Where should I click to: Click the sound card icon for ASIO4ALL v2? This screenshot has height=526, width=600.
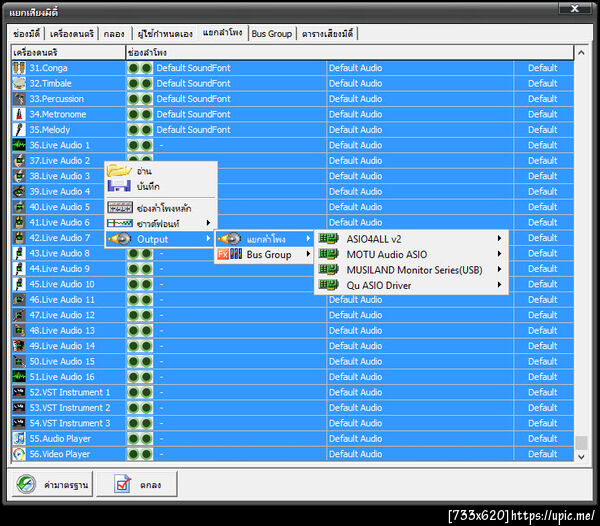(x=329, y=239)
